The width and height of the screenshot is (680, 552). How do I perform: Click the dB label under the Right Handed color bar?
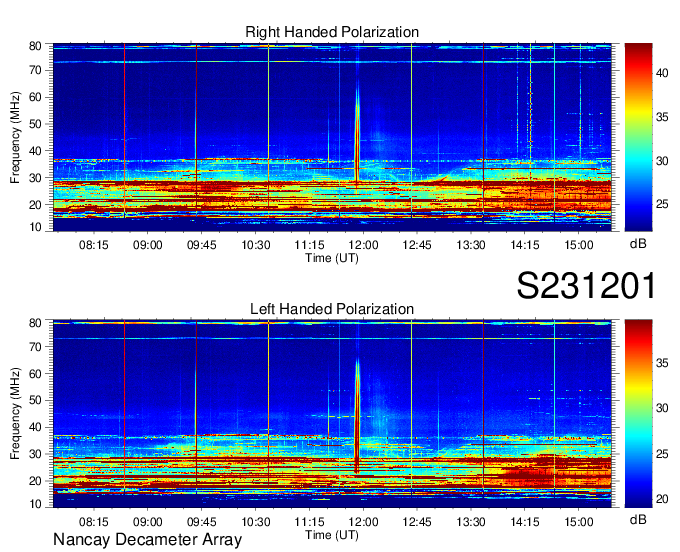[638, 244]
